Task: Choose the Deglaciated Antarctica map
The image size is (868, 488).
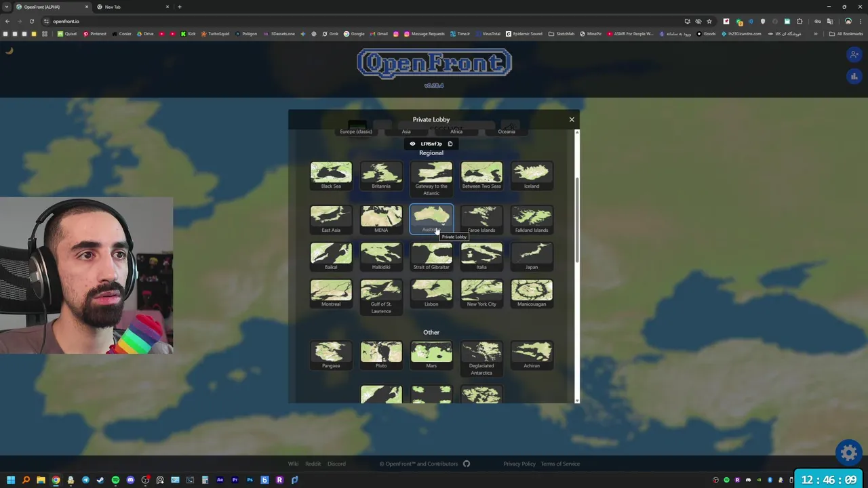Action: coord(481,359)
